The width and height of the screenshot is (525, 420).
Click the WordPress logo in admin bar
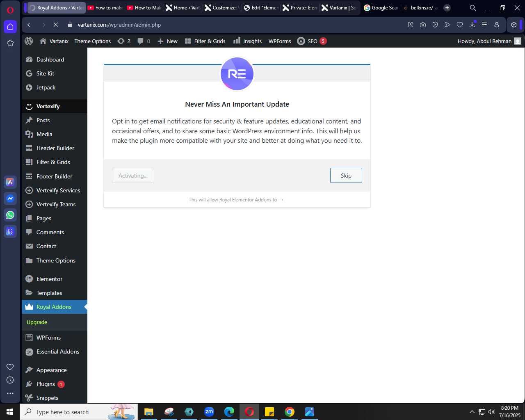29,41
